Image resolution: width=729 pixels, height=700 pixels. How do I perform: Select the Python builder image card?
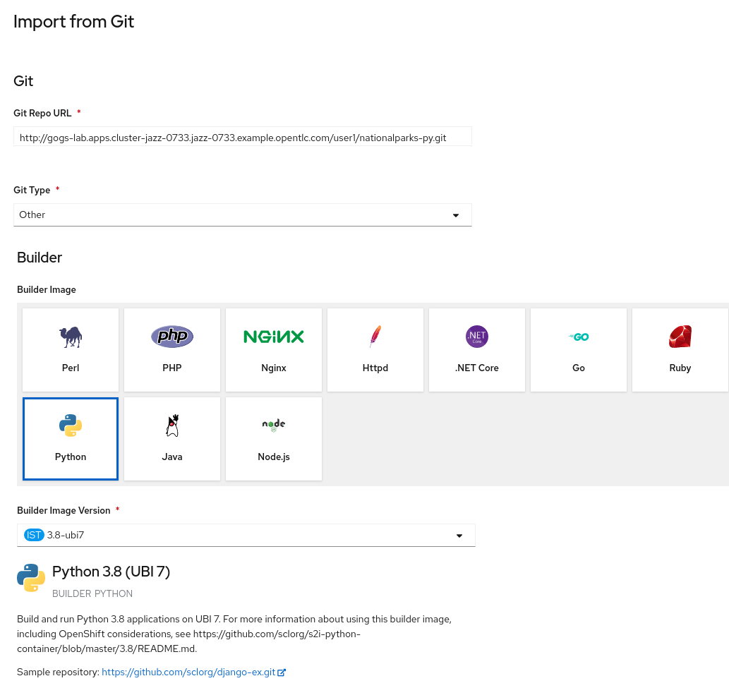pos(71,439)
